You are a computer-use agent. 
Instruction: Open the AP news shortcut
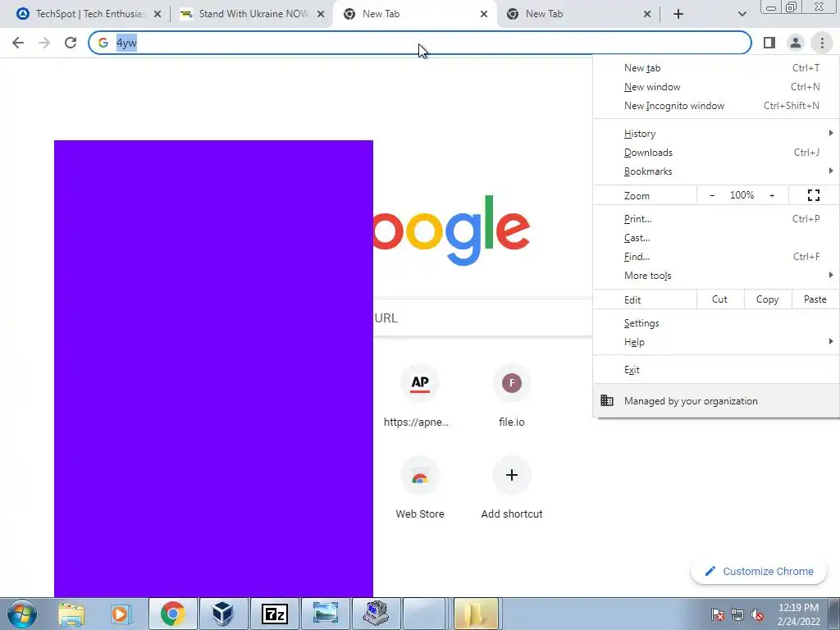[x=419, y=395]
